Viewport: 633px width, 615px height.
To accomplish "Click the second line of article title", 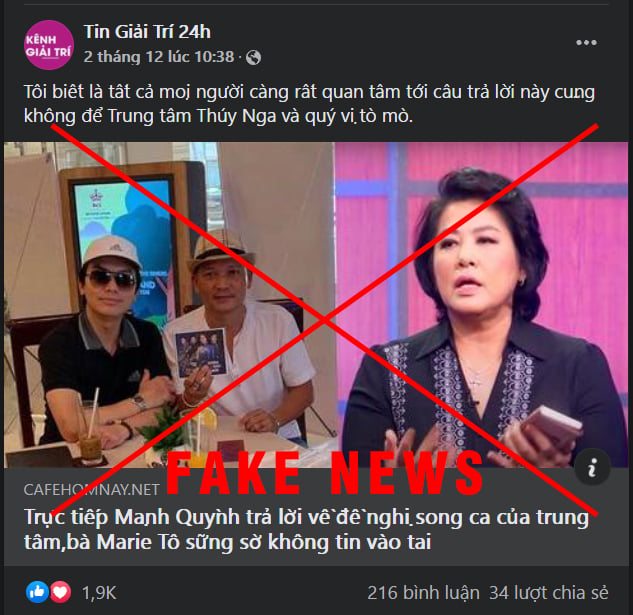I will point(227,542).
